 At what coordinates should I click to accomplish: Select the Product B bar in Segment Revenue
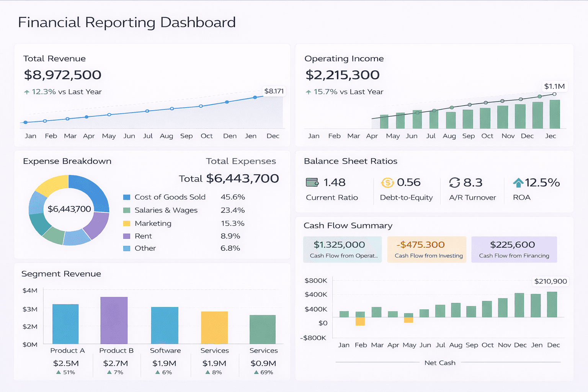pos(114,320)
